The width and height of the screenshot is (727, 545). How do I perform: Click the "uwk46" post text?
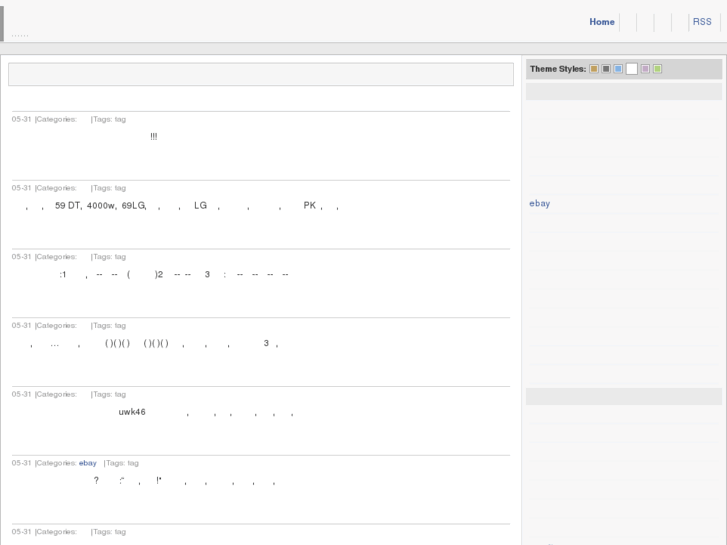132,412
